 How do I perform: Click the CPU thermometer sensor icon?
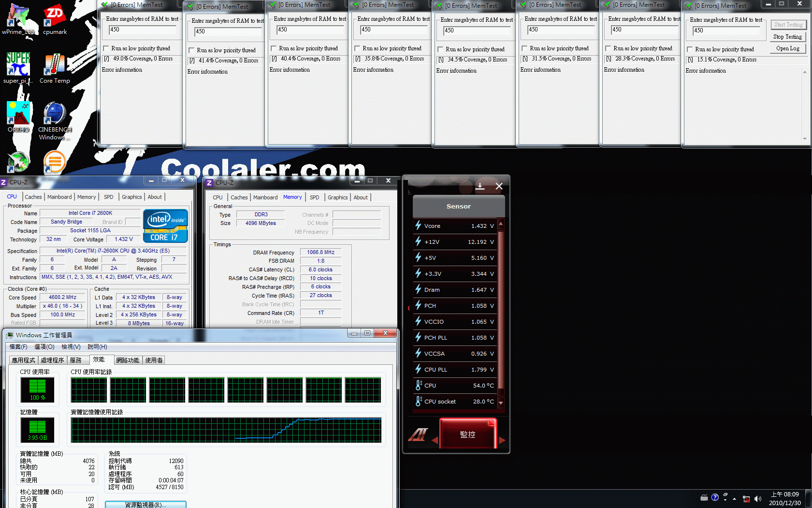click(x=419, y=385)
